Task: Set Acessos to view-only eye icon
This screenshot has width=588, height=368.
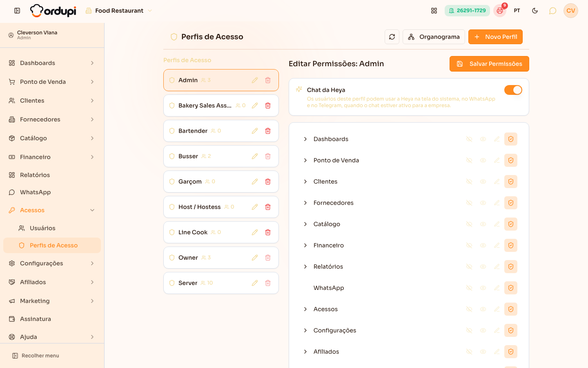Action: (483, 309)
